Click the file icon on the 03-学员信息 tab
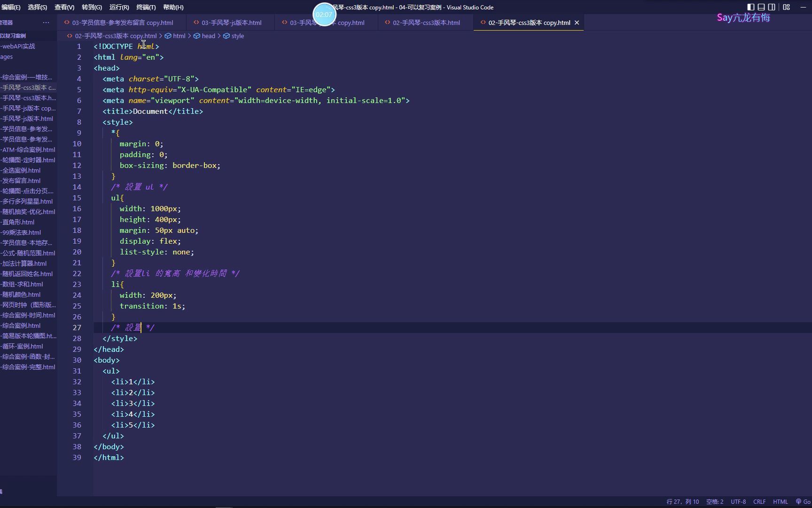Viewport: 812px width, 508px height. pos(67,22)
